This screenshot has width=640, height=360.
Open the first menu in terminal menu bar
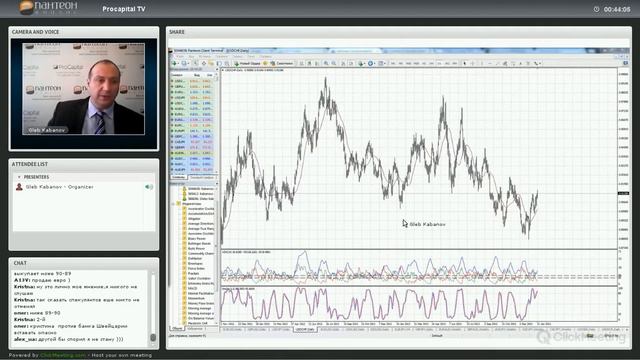pyautogui.click(x=181, y=56)
